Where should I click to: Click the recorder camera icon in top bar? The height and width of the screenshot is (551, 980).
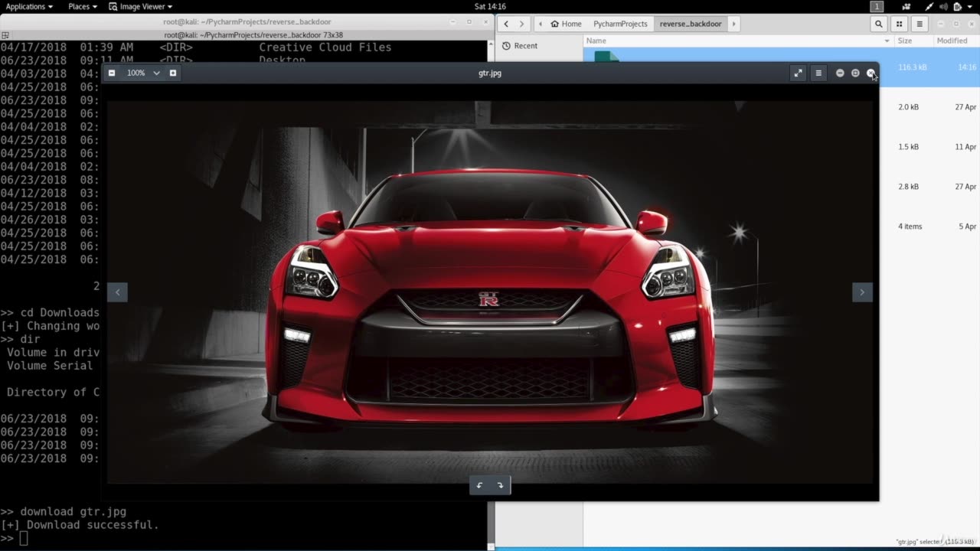tap(906, 6)
